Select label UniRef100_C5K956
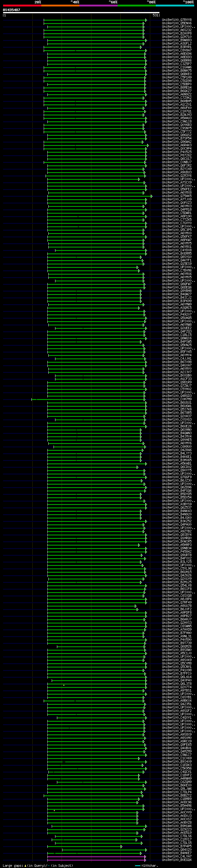This screenshot has height=868, width=197. pos(176,769)
